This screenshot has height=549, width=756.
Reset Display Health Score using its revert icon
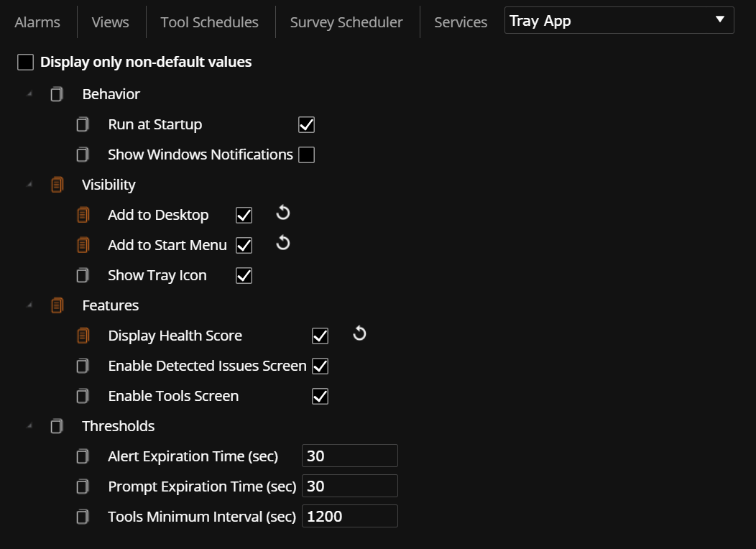click(x=359, y=333)
